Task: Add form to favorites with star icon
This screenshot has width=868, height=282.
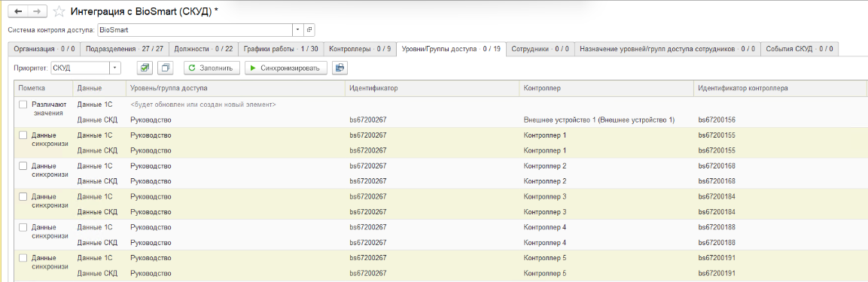Action: pos(59,11)
